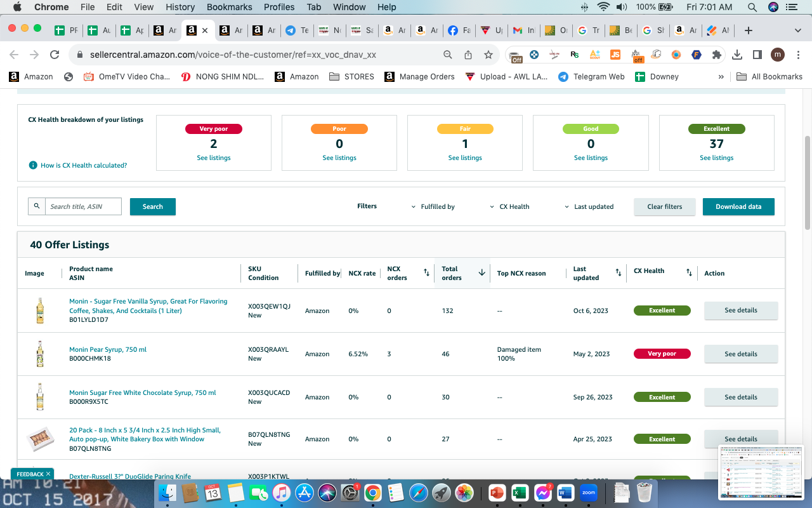Open Safari from the Dock

coord(419,492)
